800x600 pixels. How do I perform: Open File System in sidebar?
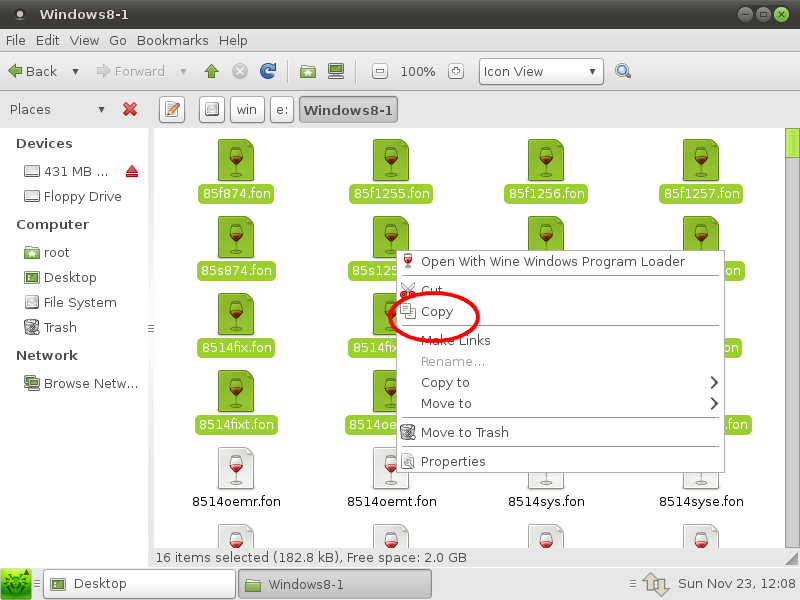[70, 303]
